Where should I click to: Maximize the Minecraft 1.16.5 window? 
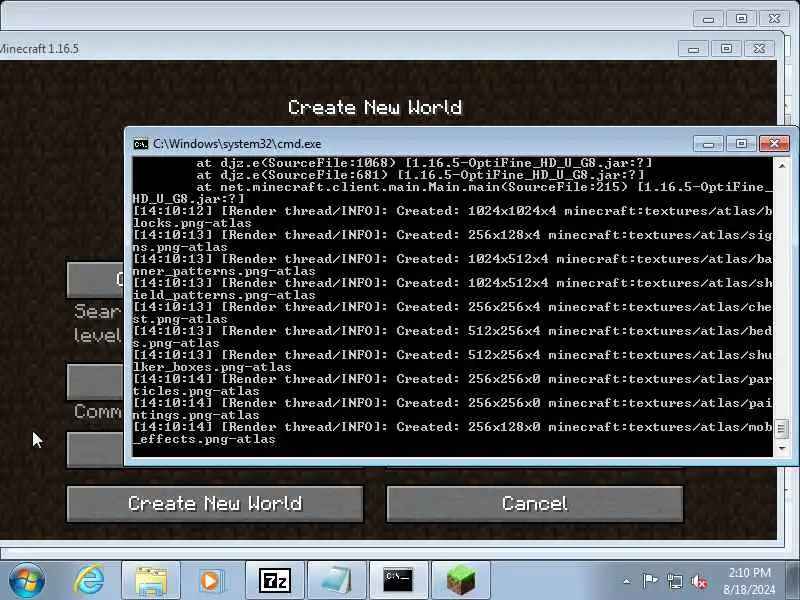click(726, 49)
